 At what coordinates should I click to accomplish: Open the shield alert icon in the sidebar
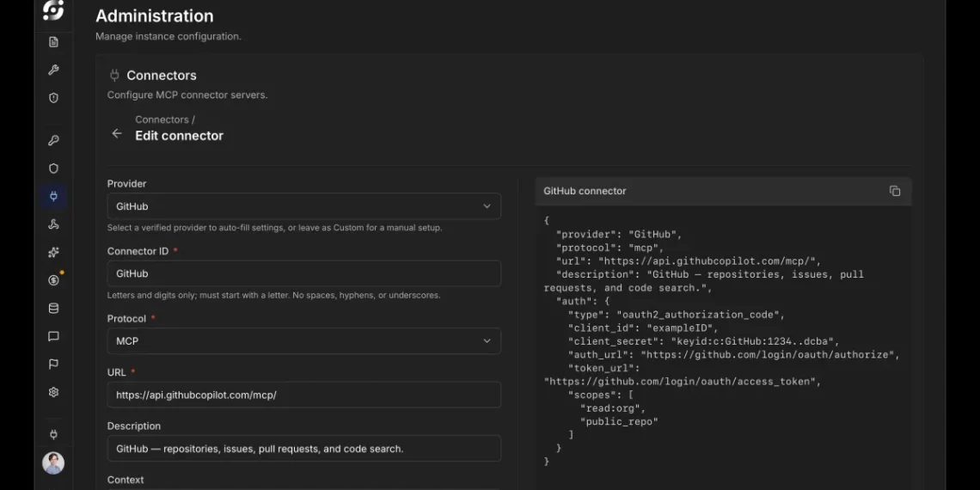(54, 98)
